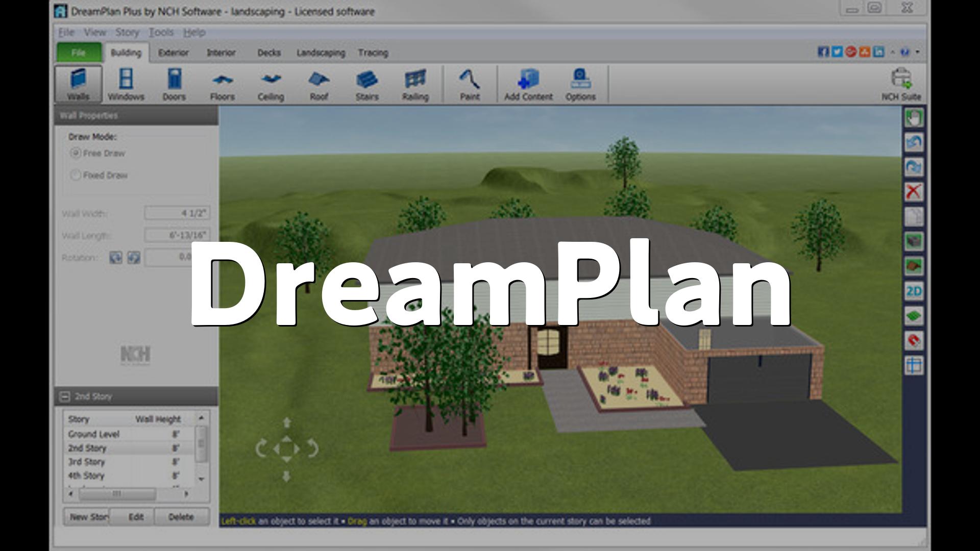This screenshot has width=980, height=551.
Task: Click the Twitter share icon
Action: [837, 52]
